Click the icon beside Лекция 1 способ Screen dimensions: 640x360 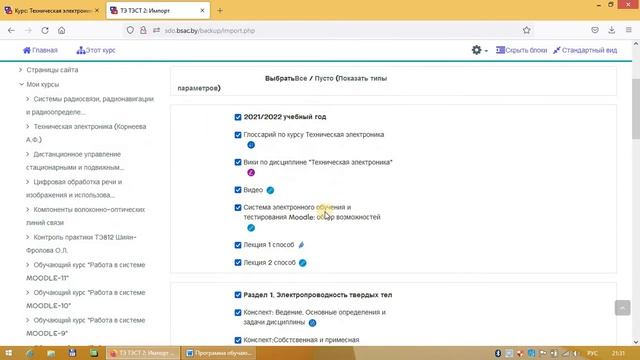tap(301, 245)
